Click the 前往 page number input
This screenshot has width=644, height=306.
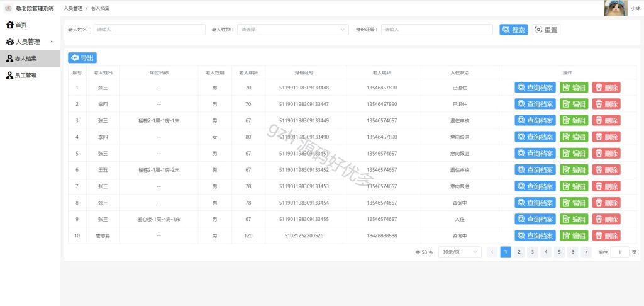619,252
